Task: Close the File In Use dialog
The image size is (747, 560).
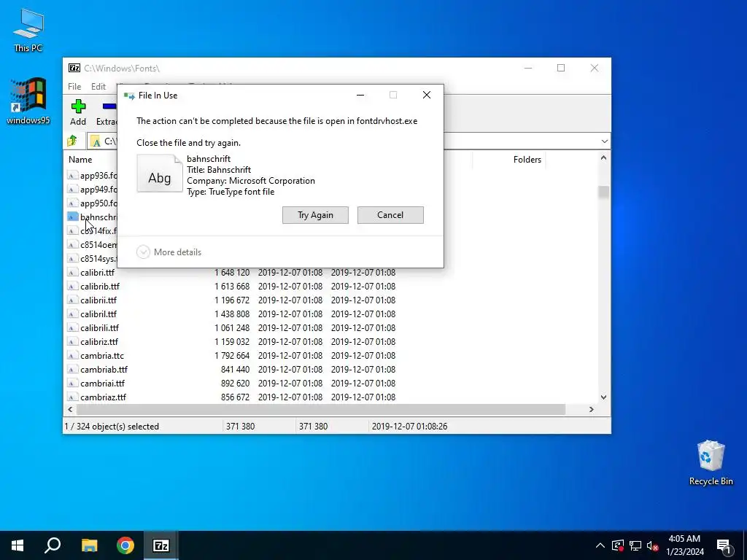Action: coord(427,96)
